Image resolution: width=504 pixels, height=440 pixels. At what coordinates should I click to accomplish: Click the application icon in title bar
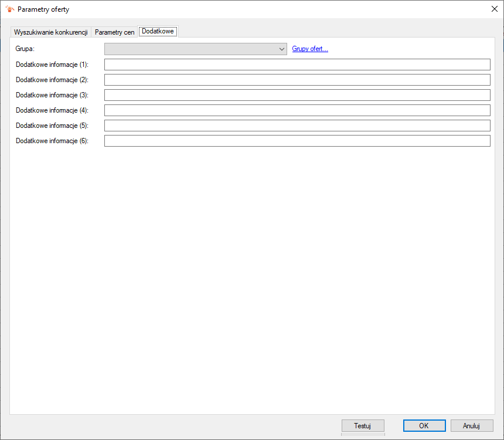[x=10, y=9]
